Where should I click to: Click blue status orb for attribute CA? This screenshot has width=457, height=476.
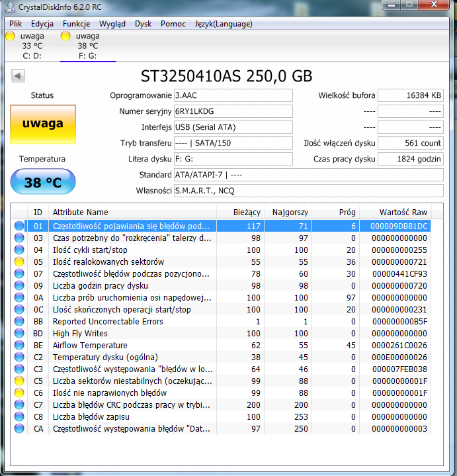(x=19, y=428)
